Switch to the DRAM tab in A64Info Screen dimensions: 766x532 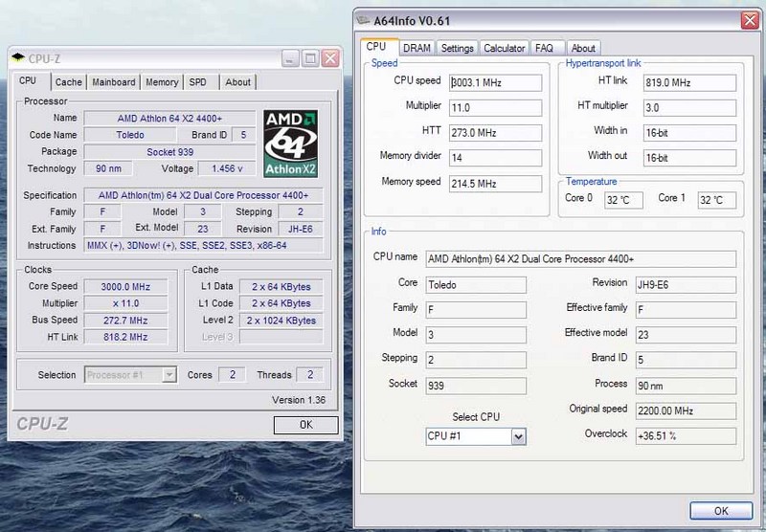(x=417, y=48)
